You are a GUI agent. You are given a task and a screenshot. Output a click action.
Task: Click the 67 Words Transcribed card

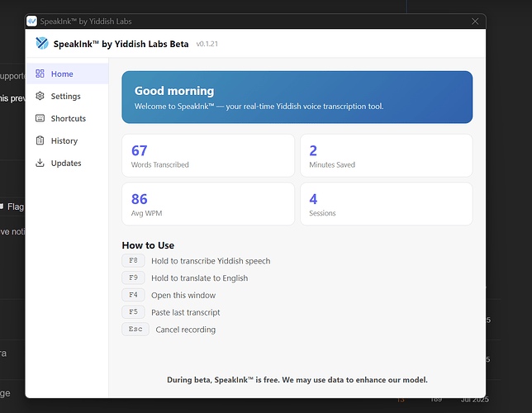[x=208, y=155]
